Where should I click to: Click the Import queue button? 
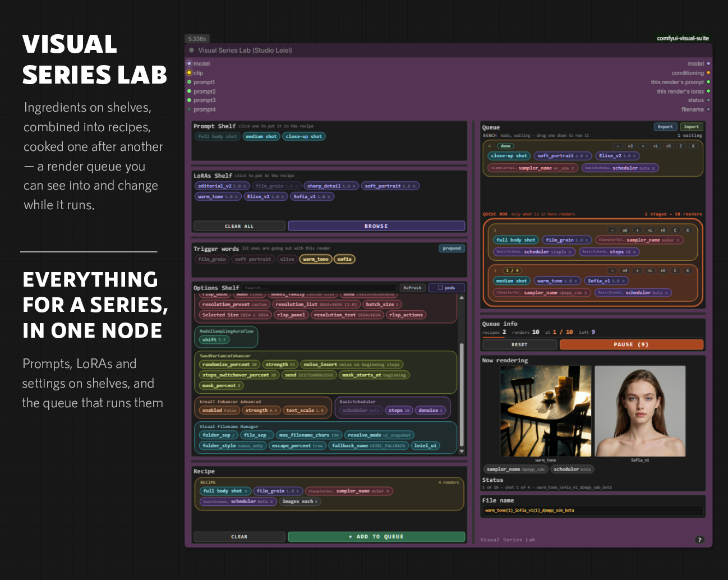coord(692,127)
